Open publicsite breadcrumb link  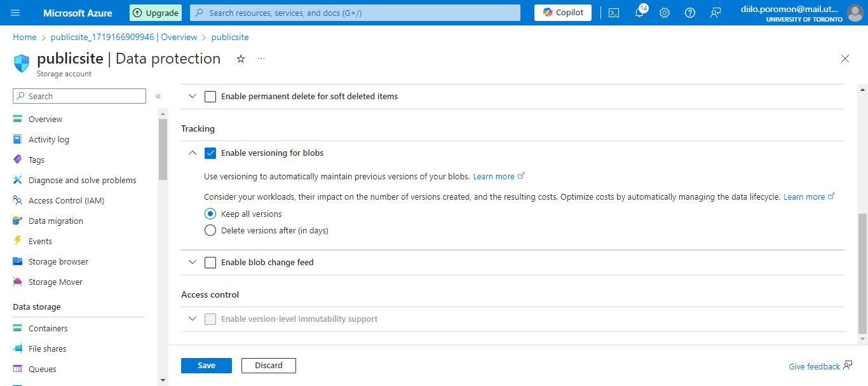229,37
